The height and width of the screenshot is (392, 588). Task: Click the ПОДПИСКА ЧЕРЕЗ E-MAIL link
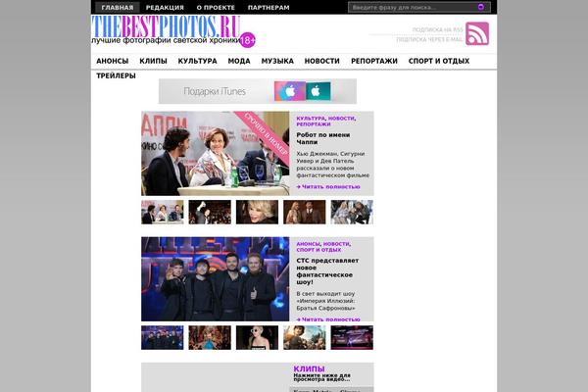[430, 39]
